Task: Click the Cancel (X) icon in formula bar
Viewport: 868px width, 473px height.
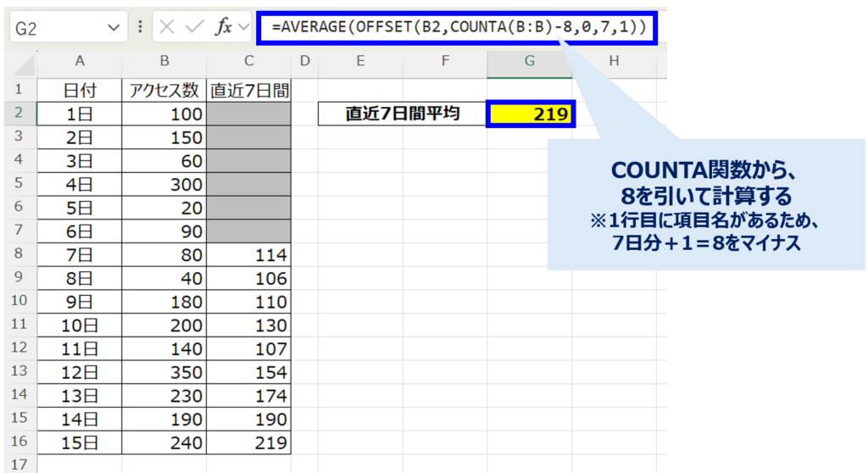Action: pos(167,26)
